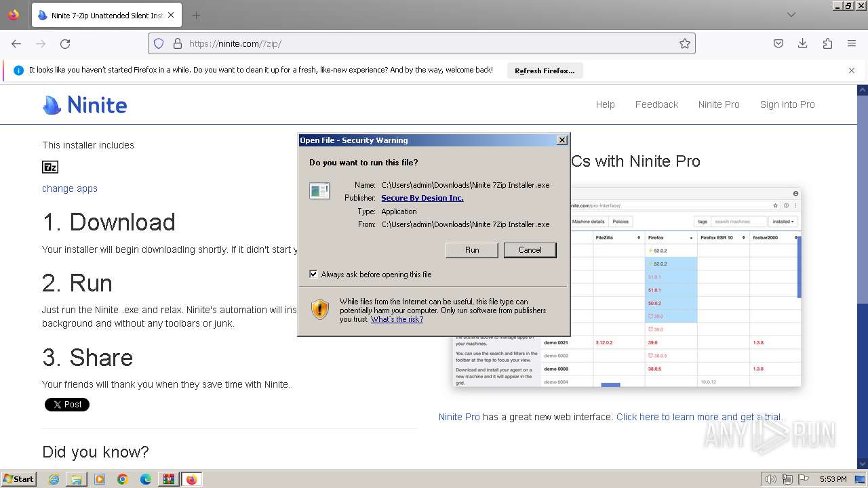Bookmark this page with the star icon
This screenshot has width=868, height=488.
(x=685, y=43)
